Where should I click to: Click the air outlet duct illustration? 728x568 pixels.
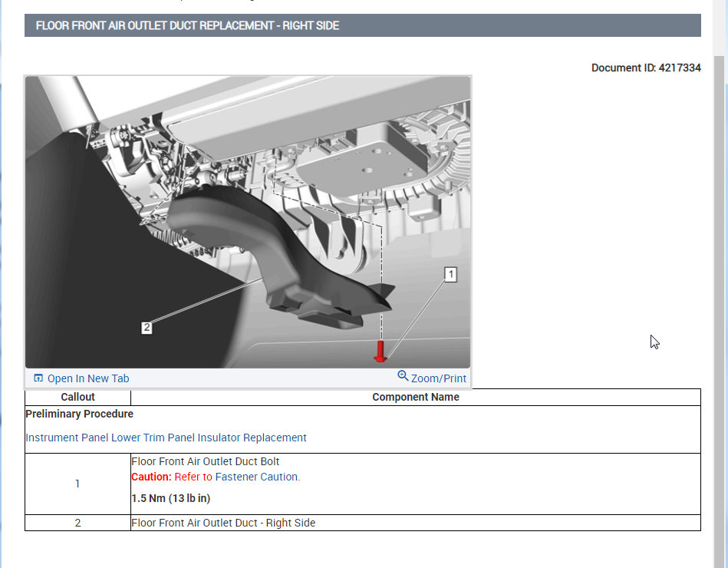[x=248, y=222]
